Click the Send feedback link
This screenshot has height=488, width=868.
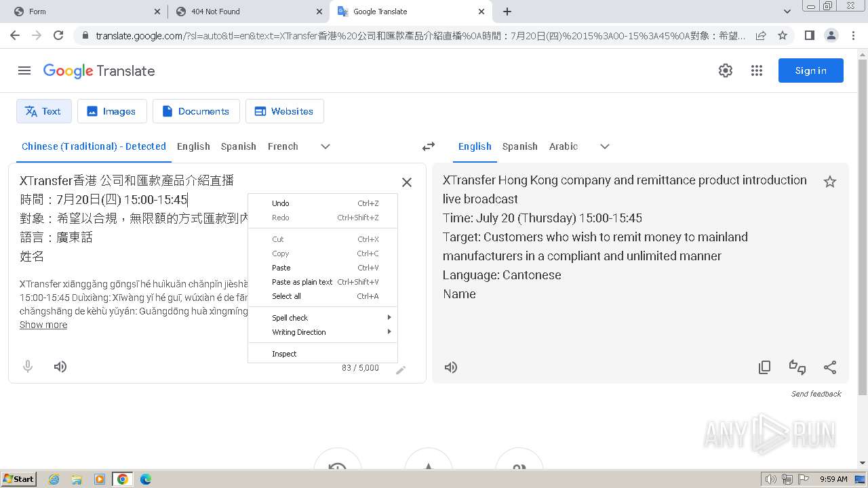(x=816, y=394)
